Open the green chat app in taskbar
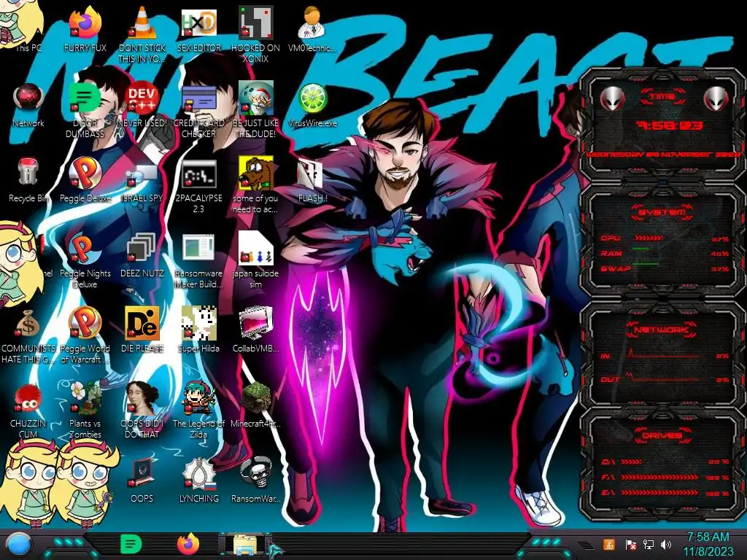The height and width of the screenshot is (560, 747). coord(131,544)
